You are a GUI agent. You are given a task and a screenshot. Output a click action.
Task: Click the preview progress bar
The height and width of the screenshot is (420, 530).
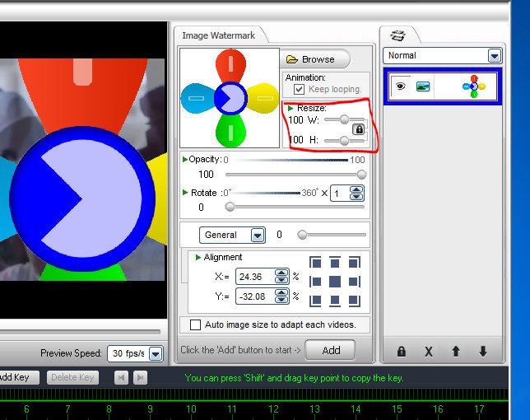point(80,331)
